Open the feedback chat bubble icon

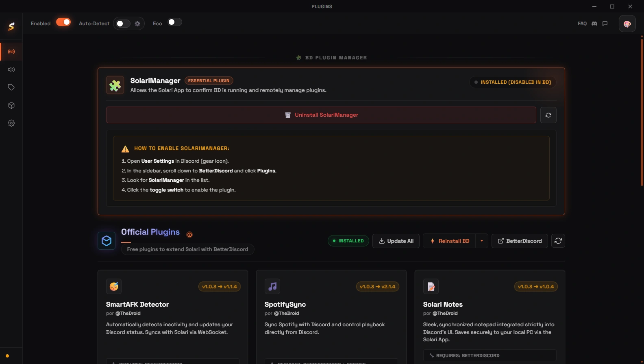point(605,24)
